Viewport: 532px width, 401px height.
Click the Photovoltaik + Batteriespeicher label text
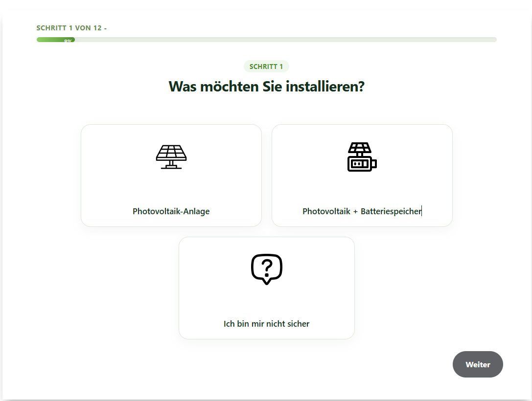tap(362, 211)
